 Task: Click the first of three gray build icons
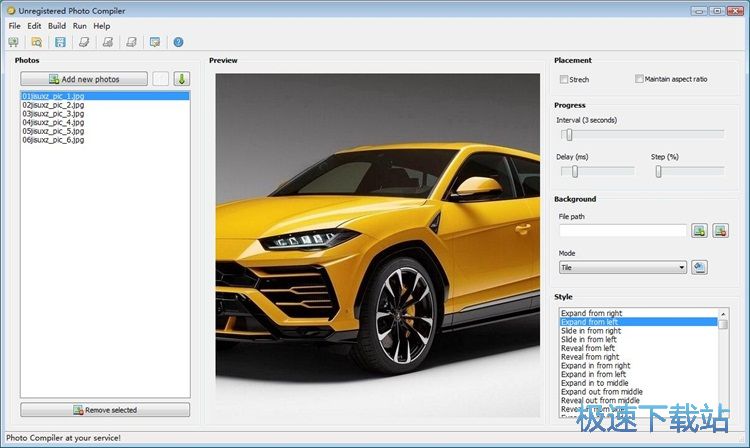(x=84, y=42)
